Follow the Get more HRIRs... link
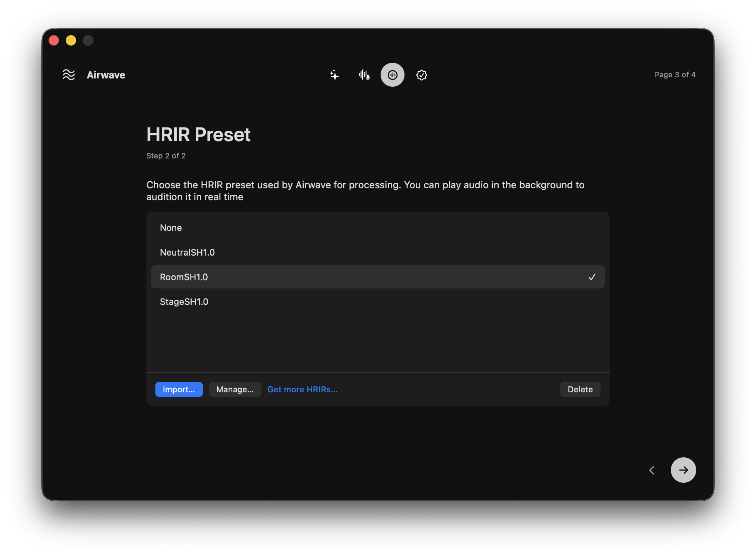756x556 pixels. click(303, 389)
